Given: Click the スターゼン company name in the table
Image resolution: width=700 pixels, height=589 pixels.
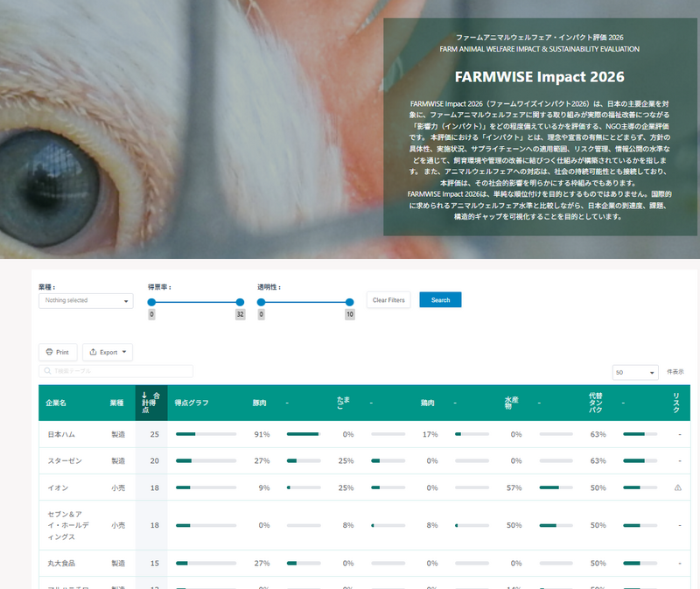Looking at the screenshot, I should click(64, 460).
